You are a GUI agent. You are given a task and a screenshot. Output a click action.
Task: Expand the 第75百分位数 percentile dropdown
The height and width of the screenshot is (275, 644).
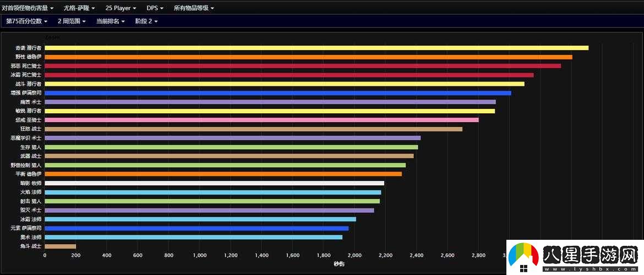pos(26,21)
